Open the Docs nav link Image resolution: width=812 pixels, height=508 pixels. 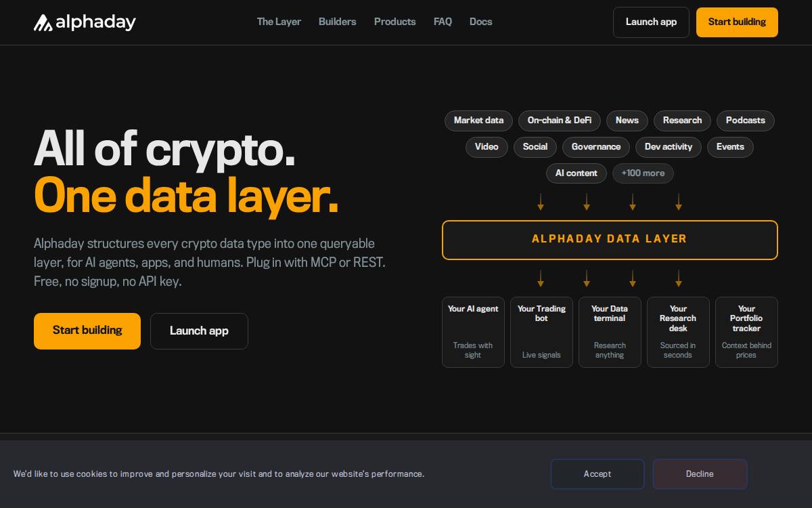pos(480,22)
